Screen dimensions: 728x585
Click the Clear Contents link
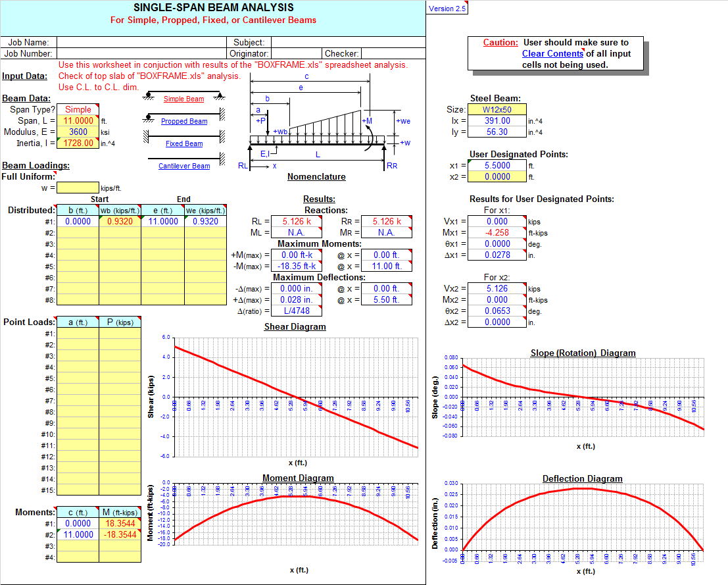(552, 53)
